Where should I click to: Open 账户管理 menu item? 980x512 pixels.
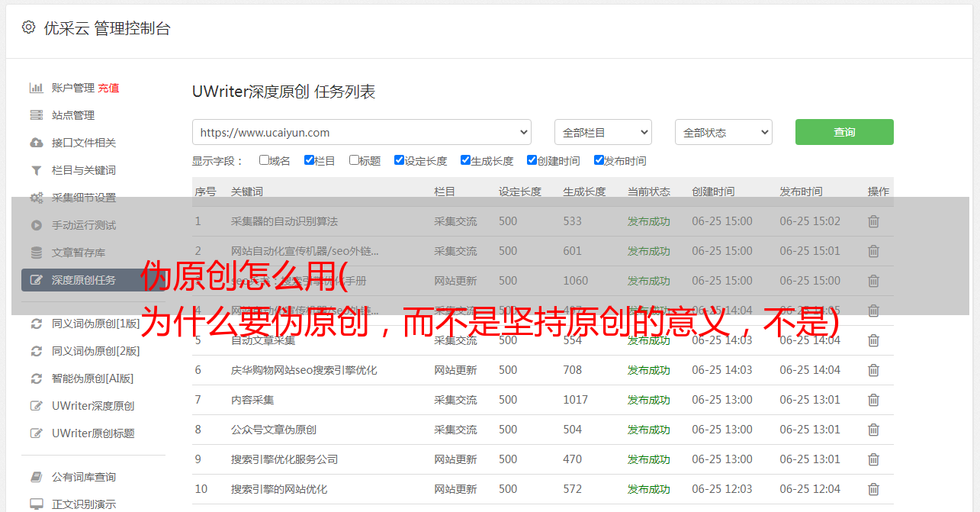click(x=73, y=88)
